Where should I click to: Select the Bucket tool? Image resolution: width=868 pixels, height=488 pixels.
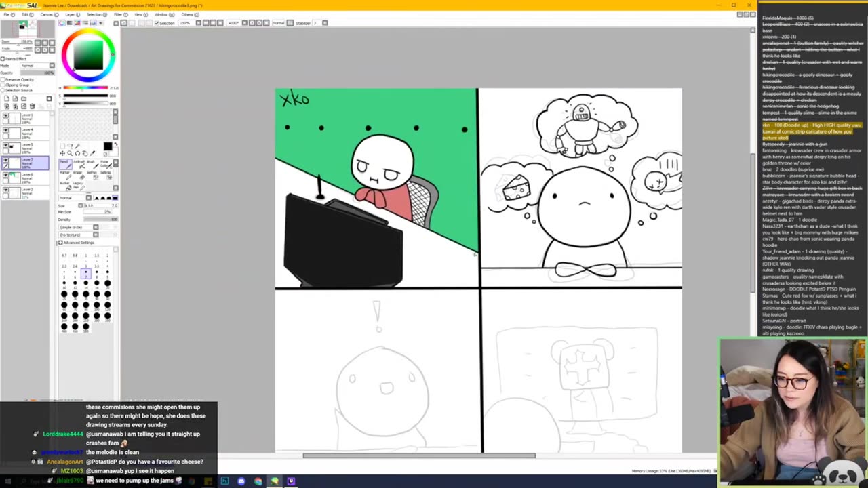pyautogui.click(x=65, y=186)
